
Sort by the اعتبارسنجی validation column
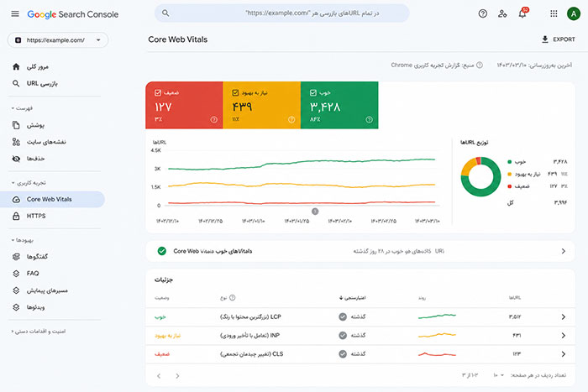[352, 298]
